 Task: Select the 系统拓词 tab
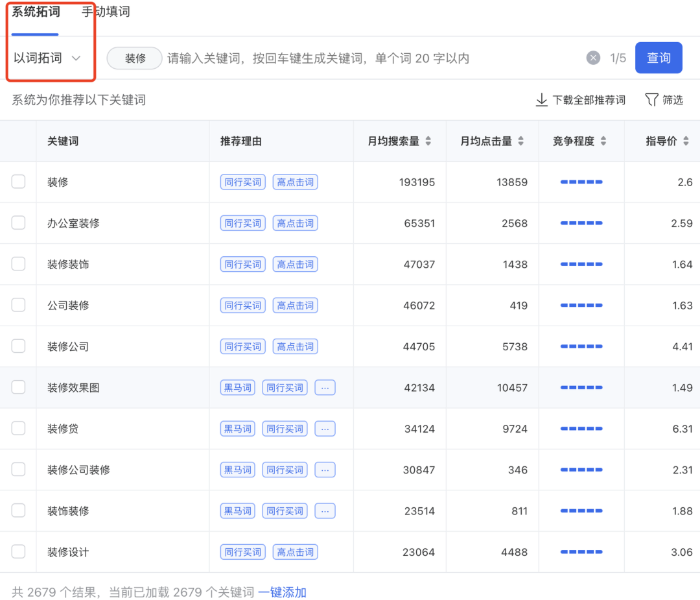pos(36,12)
